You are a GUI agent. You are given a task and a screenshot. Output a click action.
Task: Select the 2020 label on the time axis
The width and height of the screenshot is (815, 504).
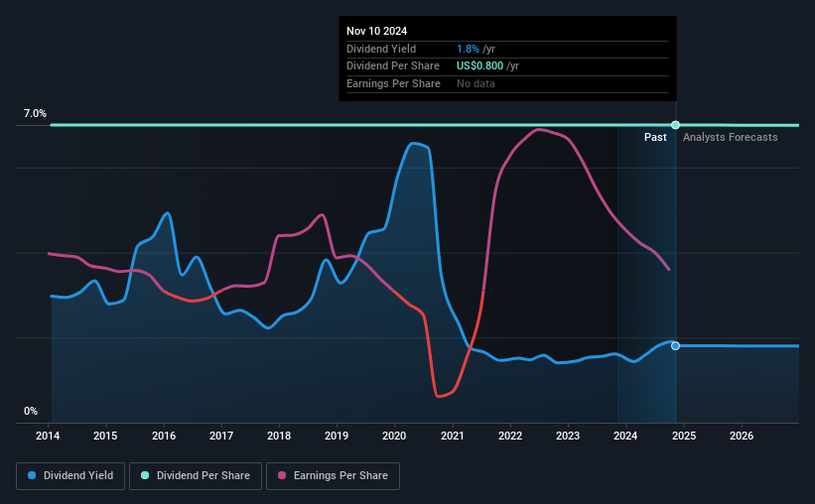(394, 436)
